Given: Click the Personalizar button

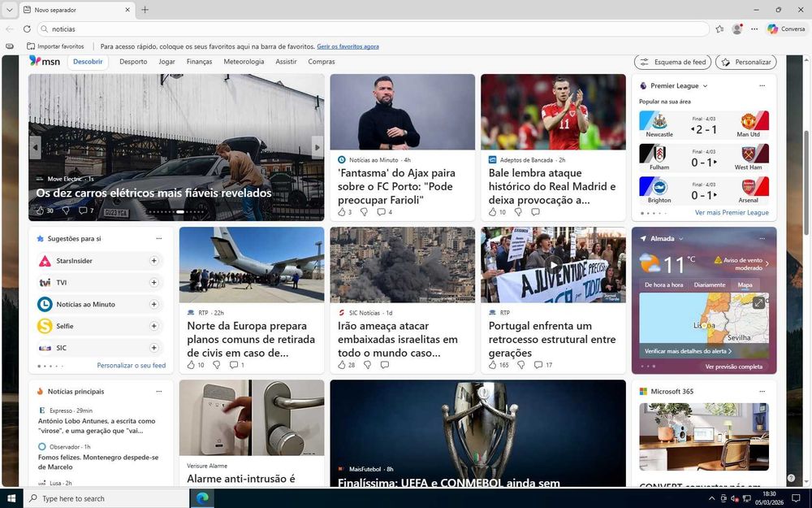Looking at the screenshot, I should coord(745,63).
